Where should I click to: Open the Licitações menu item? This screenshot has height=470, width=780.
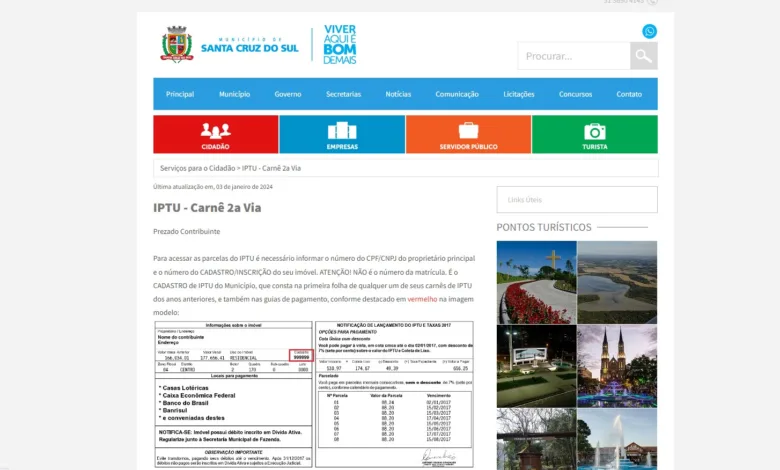[x=519, y=94]
